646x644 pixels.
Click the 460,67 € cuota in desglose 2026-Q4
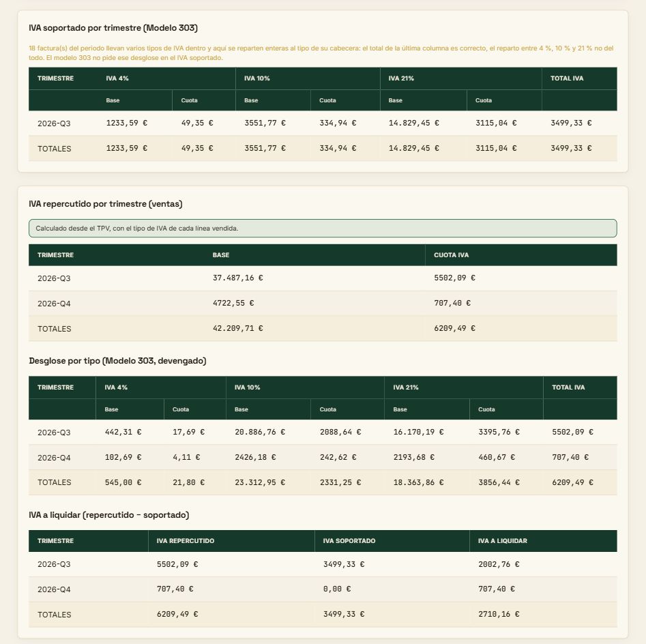(x=497, y=457)
